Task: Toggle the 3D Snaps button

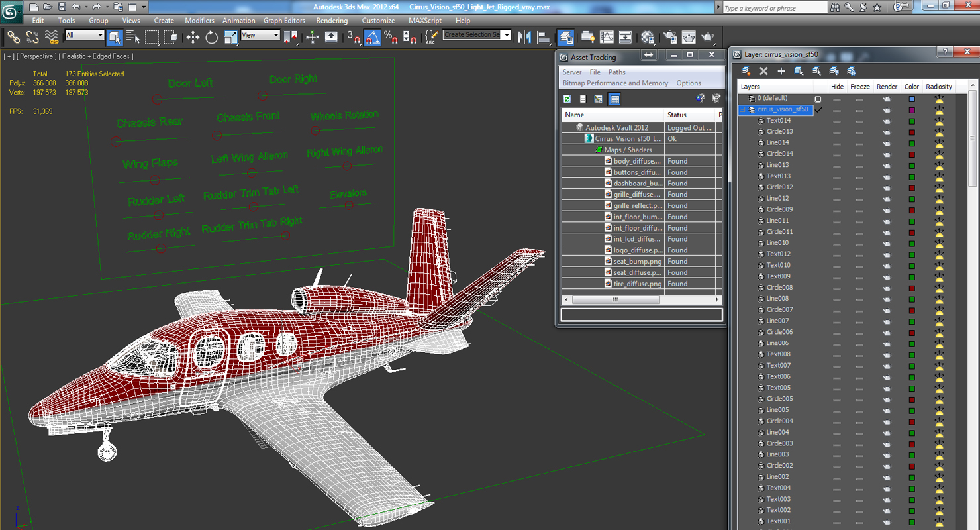Action: click(x=354, y=37)
